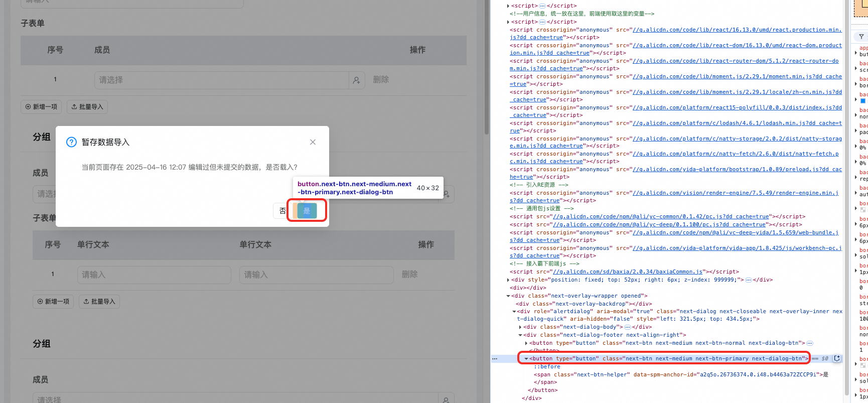
Task: Click first 单行文本 请输入 field
Action: pos(154,275)
